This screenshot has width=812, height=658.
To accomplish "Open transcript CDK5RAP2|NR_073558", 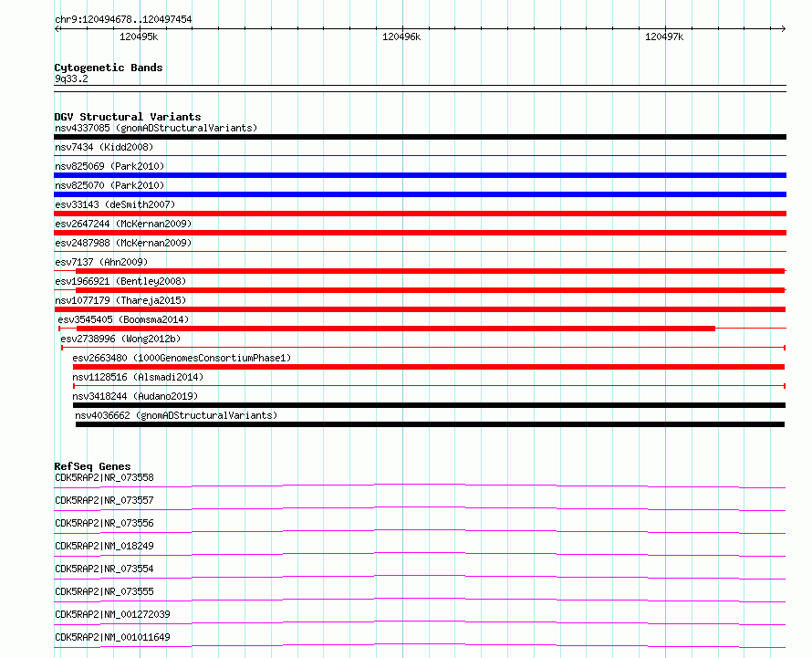I will pyautogui.click(x=104, y=477).
